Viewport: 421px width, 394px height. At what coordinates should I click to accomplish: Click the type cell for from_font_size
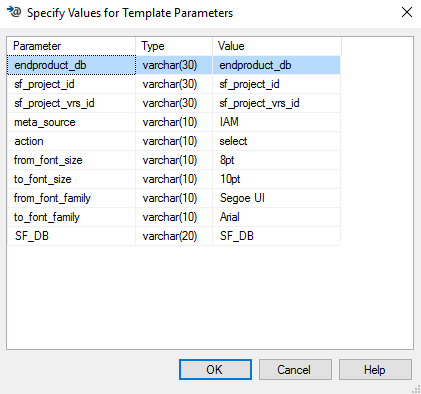click(174, 160)
